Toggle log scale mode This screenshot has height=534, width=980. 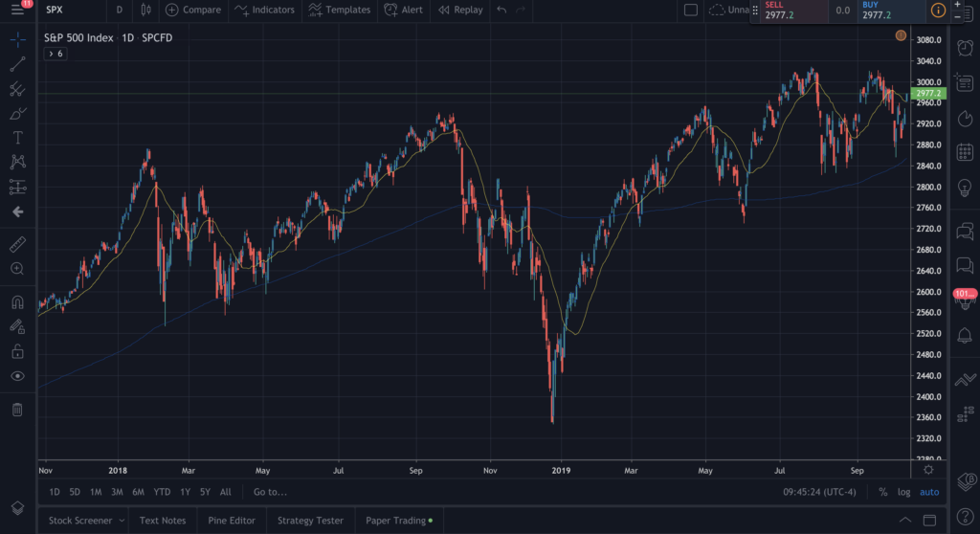click(x=903, y=492)
